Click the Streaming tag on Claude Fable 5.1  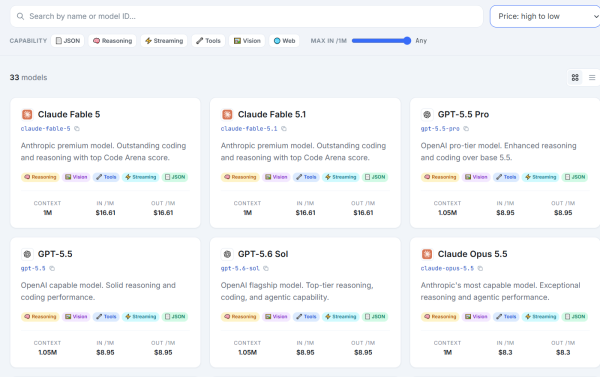click(340, 177)
